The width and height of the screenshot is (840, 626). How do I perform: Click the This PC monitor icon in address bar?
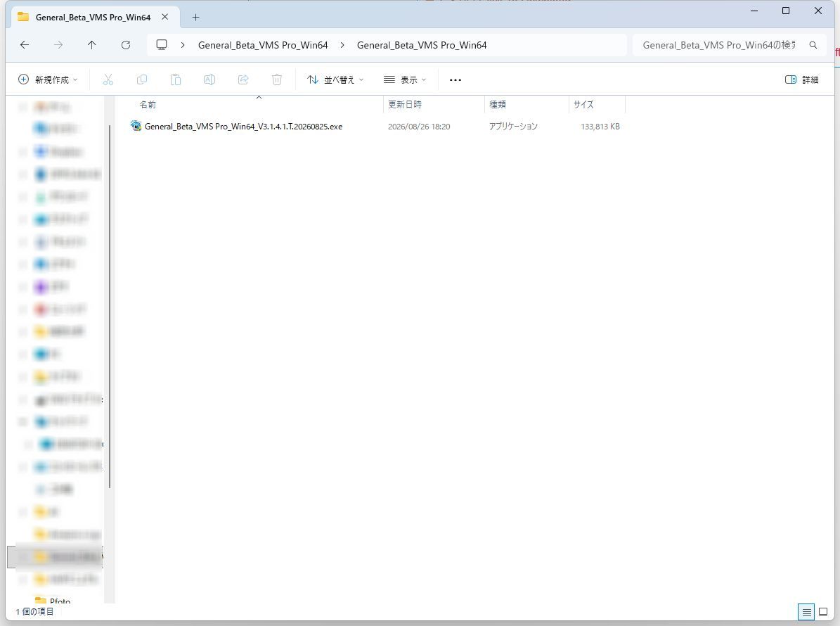pos(161,45)
